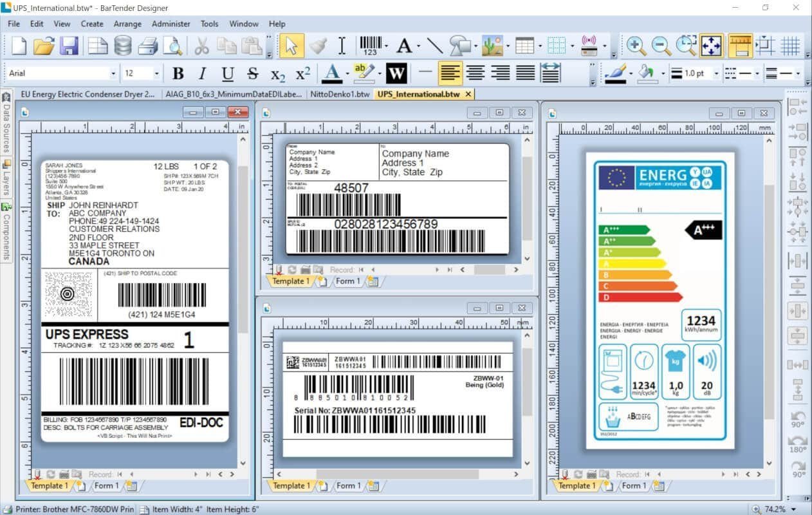
Task: Adjust the 74.2% zoom slider
Action: [782, 509]
